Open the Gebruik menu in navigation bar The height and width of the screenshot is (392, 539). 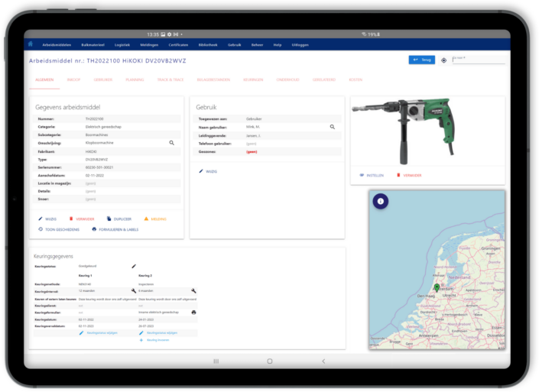point(234,45)
